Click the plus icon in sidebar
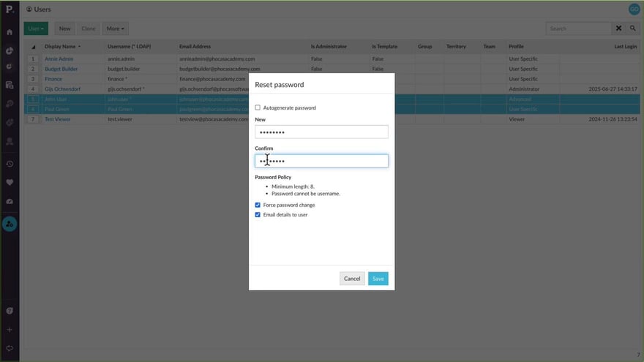Viewport: 644px width, 362px height. (x=10, y=330)
